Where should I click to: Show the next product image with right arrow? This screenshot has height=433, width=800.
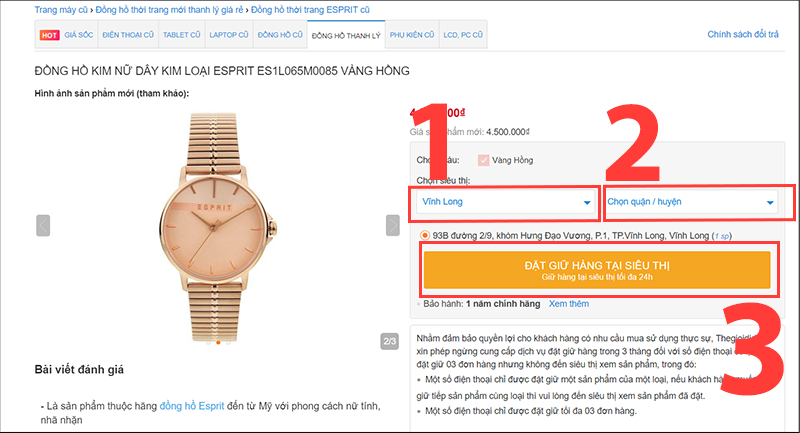(x=392, y=225)
